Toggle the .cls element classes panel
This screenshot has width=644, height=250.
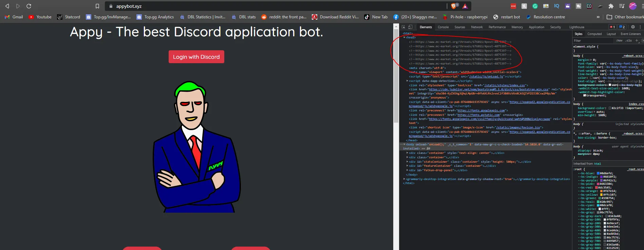(x=629, y=40)
